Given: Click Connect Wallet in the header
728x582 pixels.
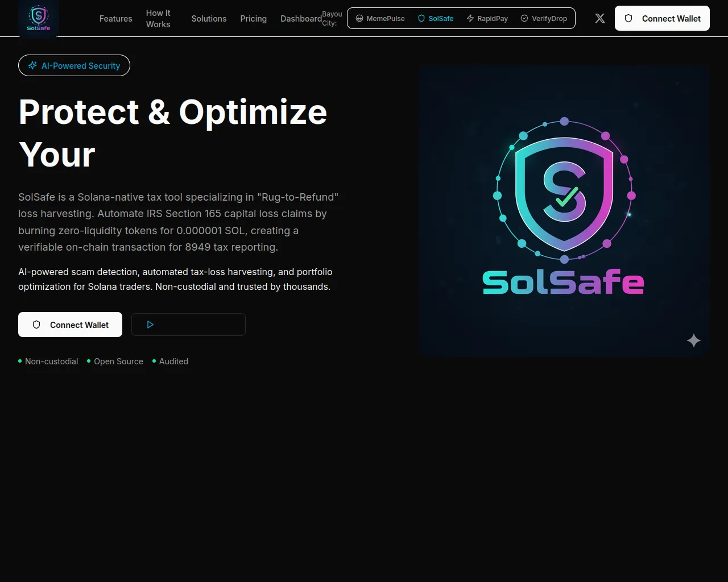Looking at the screenshot, I should click(662, 18).
